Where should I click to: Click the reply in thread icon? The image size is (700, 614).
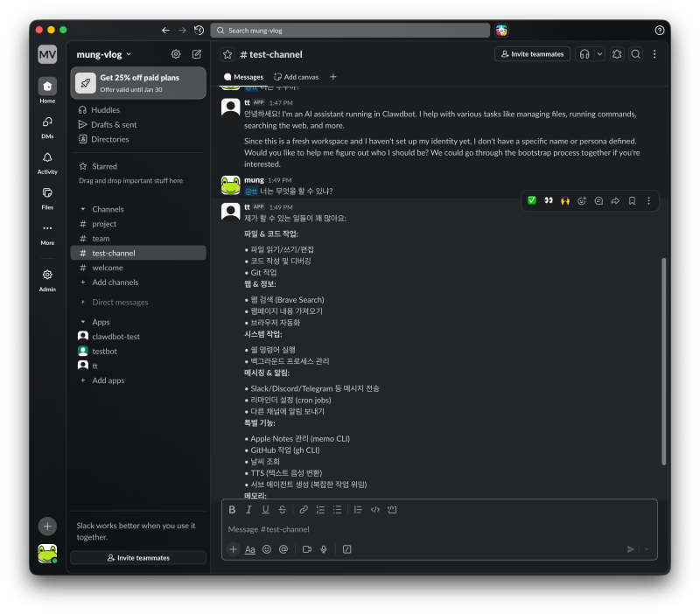[x=598, y=200]
